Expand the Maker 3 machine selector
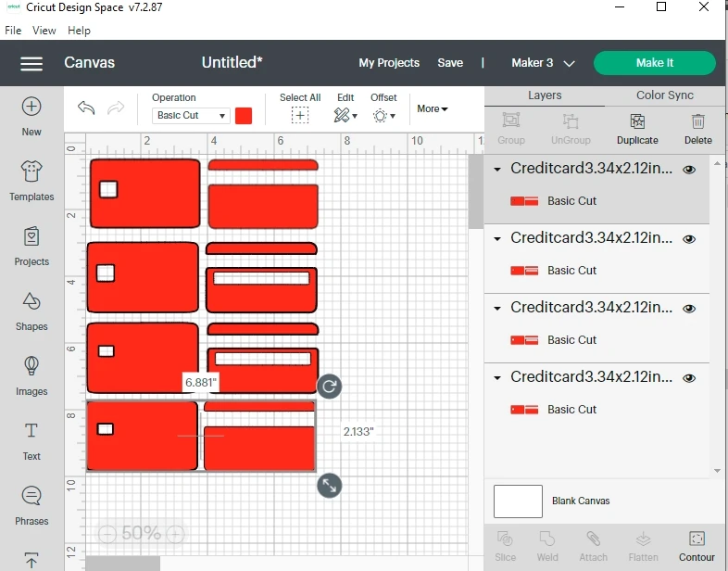This screenshot has height=571, width=728. (543, 63)
